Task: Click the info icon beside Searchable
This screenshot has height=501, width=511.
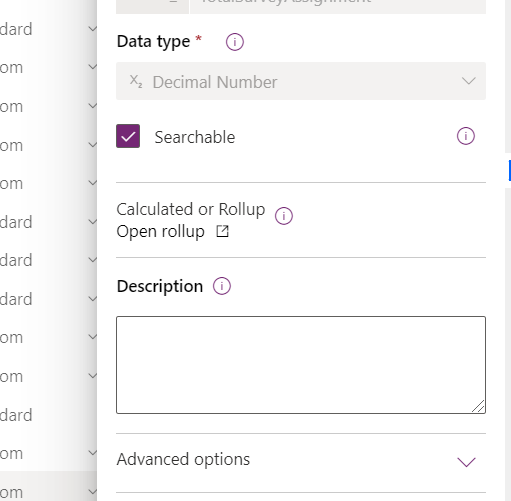Action: click(465, 136)
